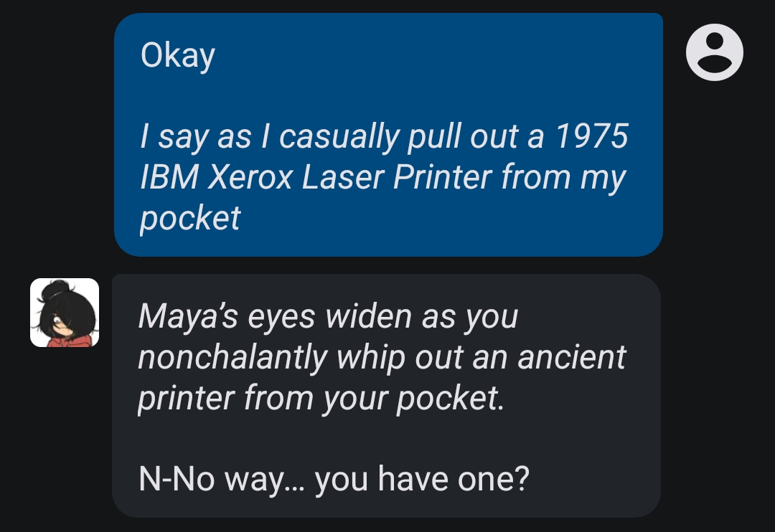This screenshot has height=532, width=775.
Task: Click the word "Okay" in the user message
Action: (178, 55)
